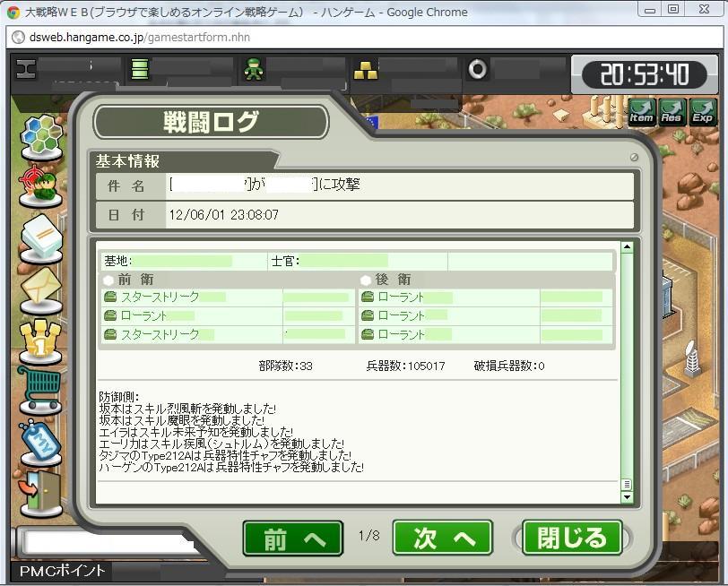Click the green soldier personnel icon
This screenshot has height=586, width=728.
pyautogui.click(x=254, y=69)
